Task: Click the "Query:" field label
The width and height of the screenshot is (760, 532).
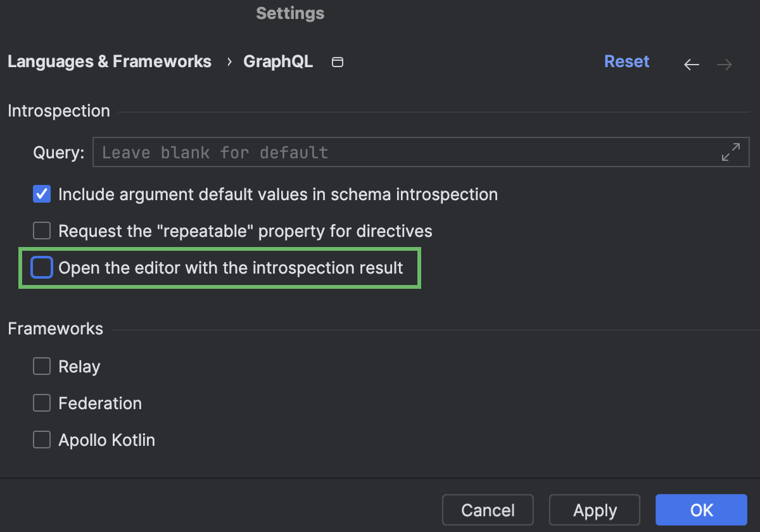Action: 58,153
